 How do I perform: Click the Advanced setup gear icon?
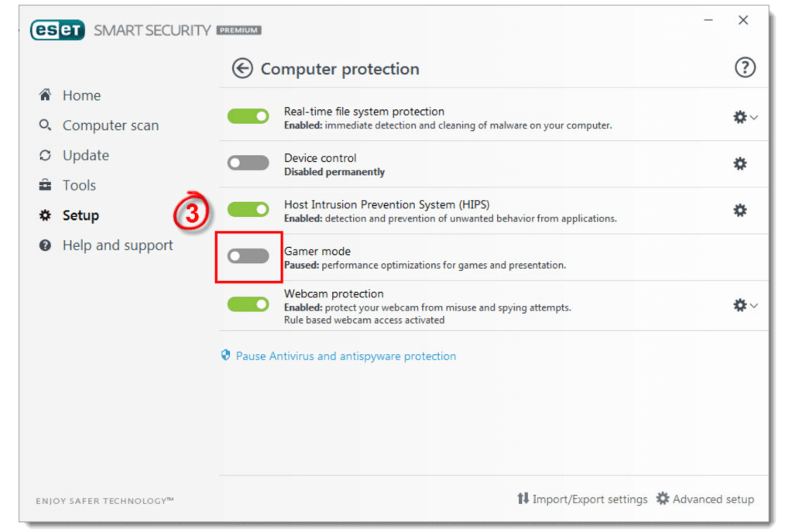[x=663, y=499]
